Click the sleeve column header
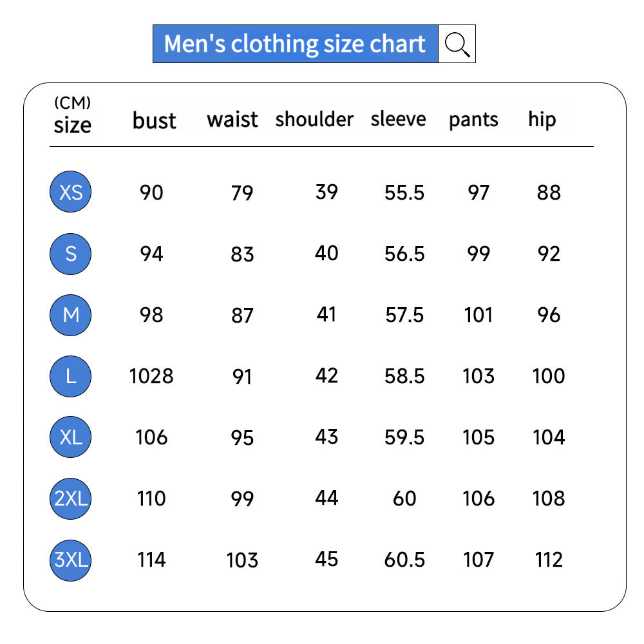 point(398,119)
